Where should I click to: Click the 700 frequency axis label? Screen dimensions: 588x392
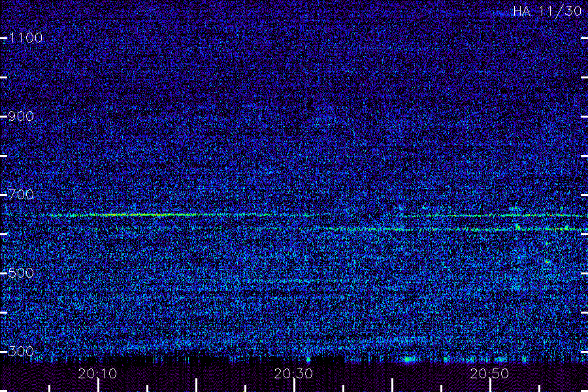[x=22, y=195]
